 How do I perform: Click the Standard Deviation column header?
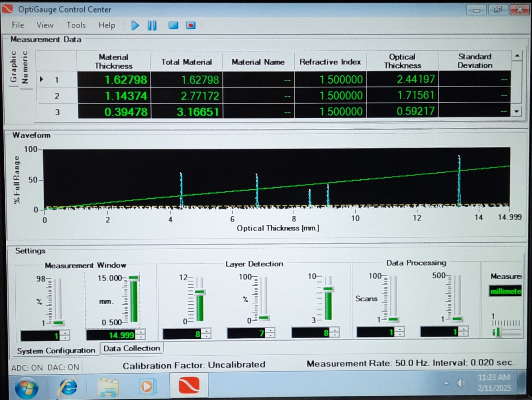(475, 61)
